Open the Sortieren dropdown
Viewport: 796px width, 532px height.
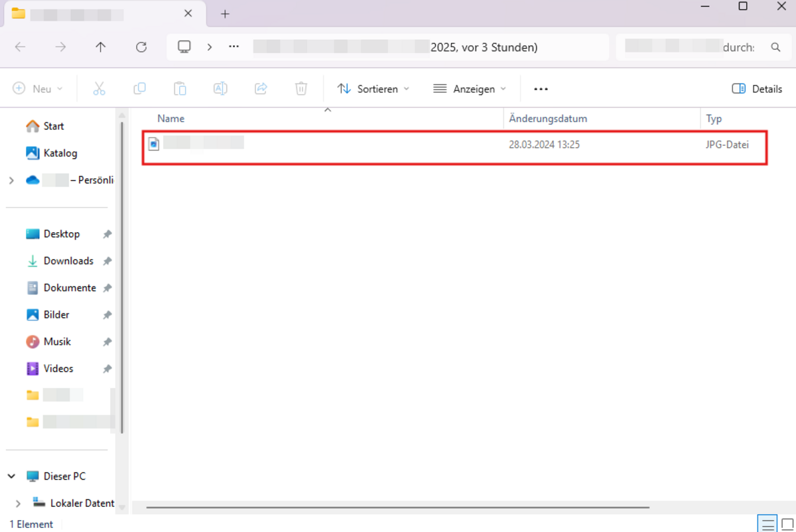click(373, 89)
